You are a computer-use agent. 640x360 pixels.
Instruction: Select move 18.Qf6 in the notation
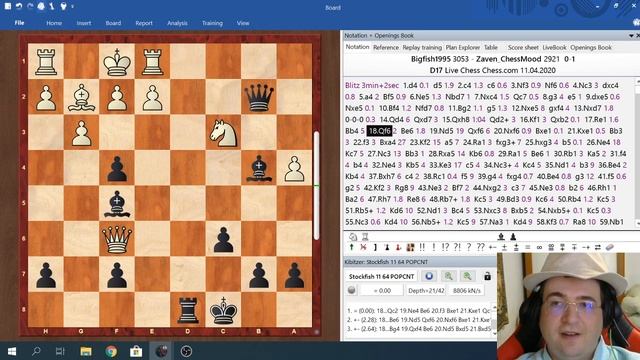coord(380,131)
